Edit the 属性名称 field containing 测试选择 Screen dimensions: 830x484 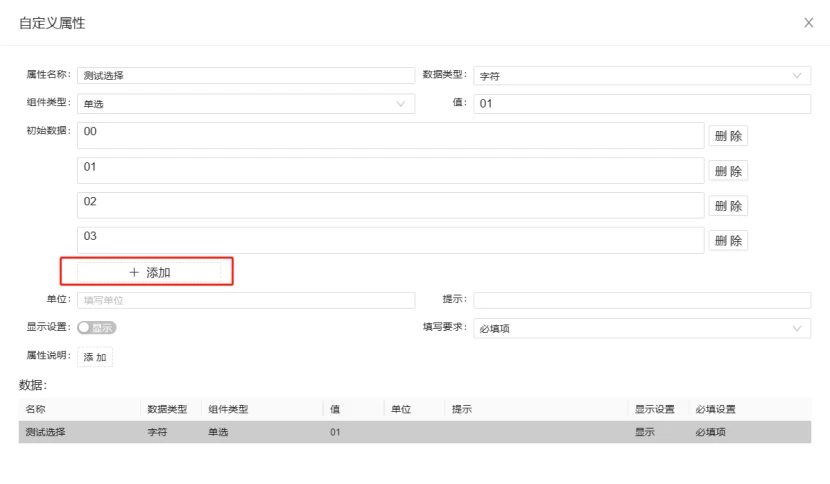pyautogui.click(x=246, y=75)
